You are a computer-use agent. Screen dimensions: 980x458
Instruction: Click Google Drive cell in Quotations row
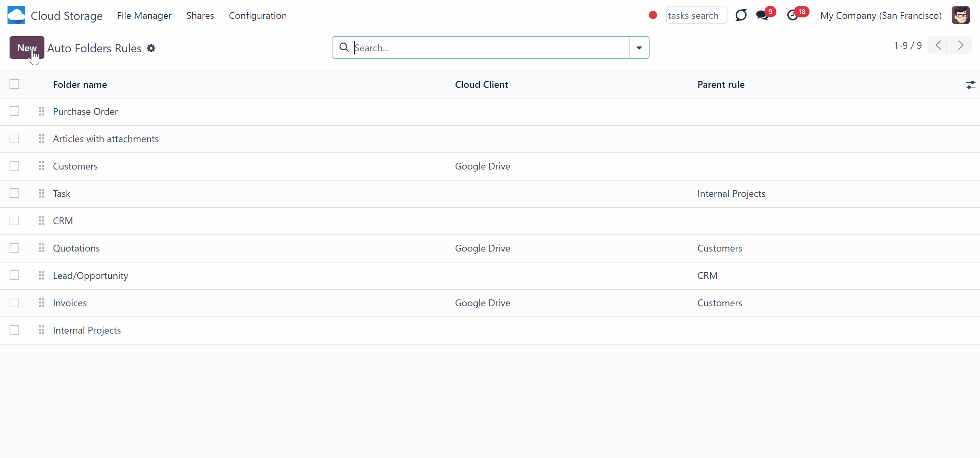[482, 248]
